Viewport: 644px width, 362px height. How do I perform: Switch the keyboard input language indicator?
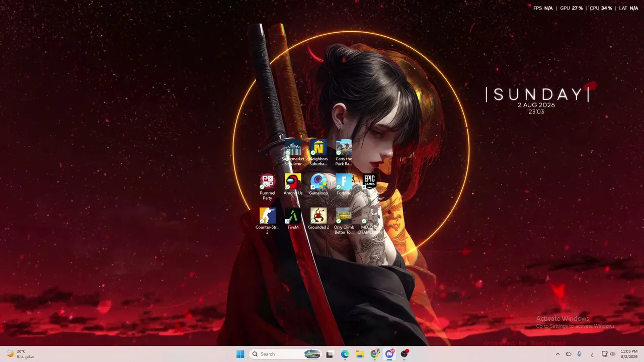592,354
